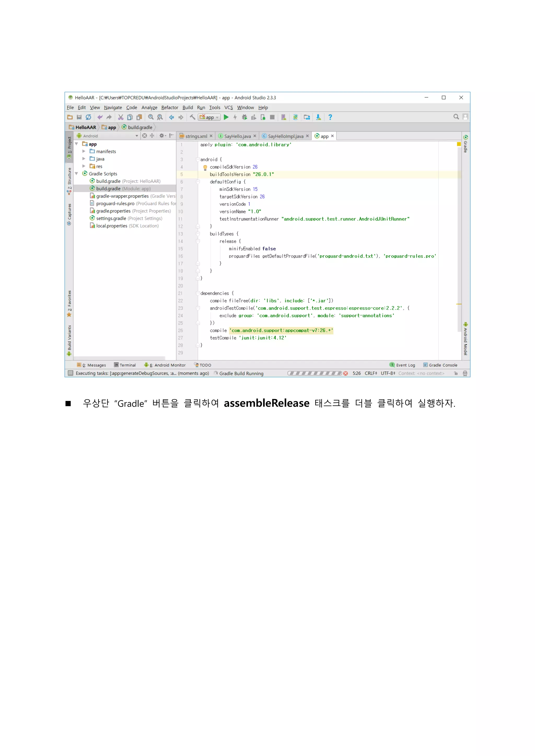The width and height of the screenshot is (535, 756).
Task: Toggle the Favorites side panel
Action: (x=69, y=304)
